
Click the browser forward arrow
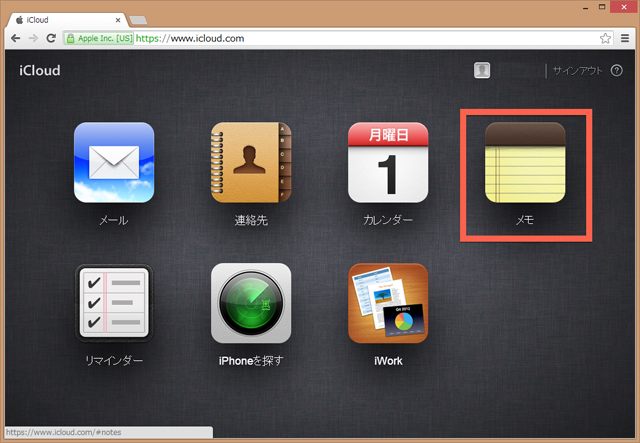coord(33,38)
